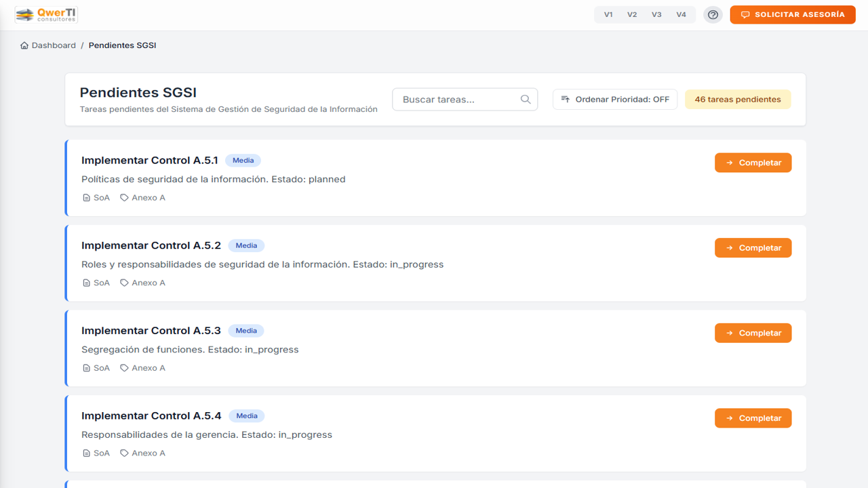Go to Dashboard via breadcrumb link
Viewport: 868px width, 488px height.
54,45
